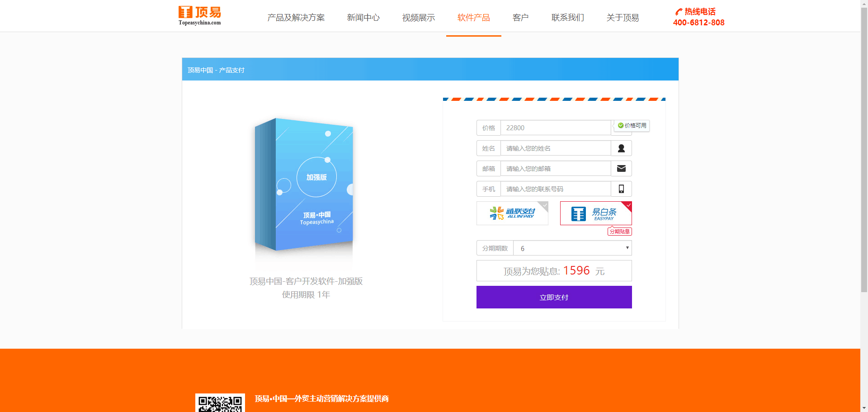Click the 顶易中国 - 产品支付 header text
The image size is (868, 412).
(x=216, y=70)
